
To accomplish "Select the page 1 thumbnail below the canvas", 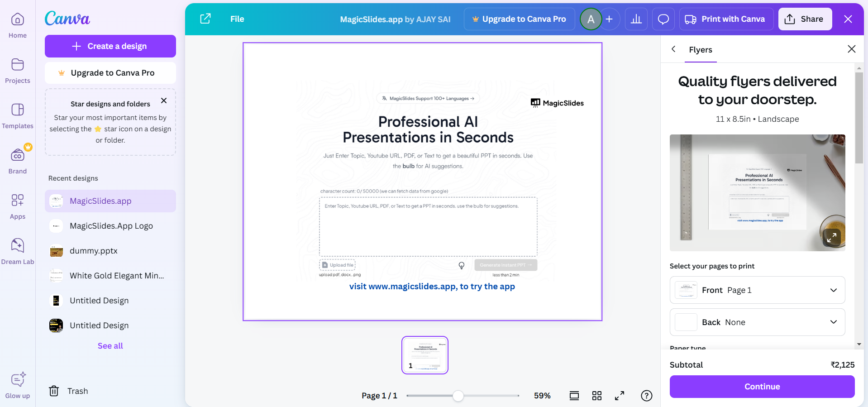I will point(425,355).
